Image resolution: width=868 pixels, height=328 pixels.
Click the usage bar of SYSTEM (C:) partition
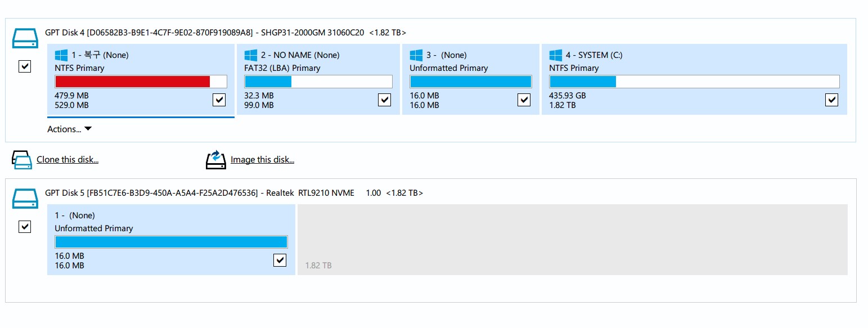click(x=694, y=82)
